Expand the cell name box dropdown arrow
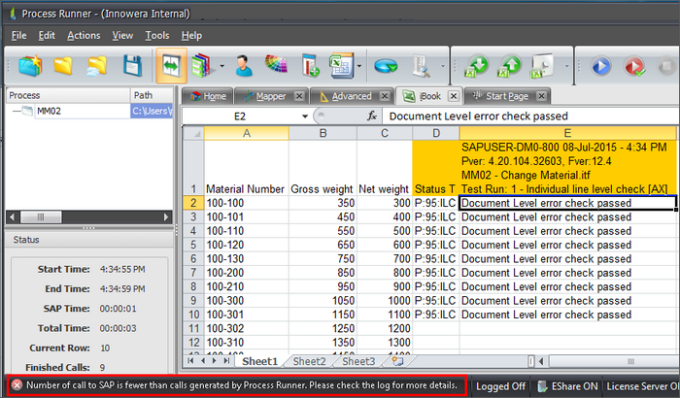The height and width of the screenshot is (398, 680). pos(305,116)
